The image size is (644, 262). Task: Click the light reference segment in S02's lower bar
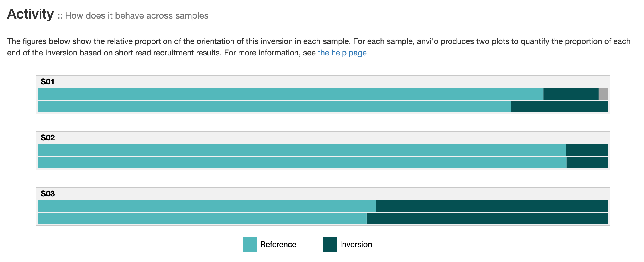[302, 163]
